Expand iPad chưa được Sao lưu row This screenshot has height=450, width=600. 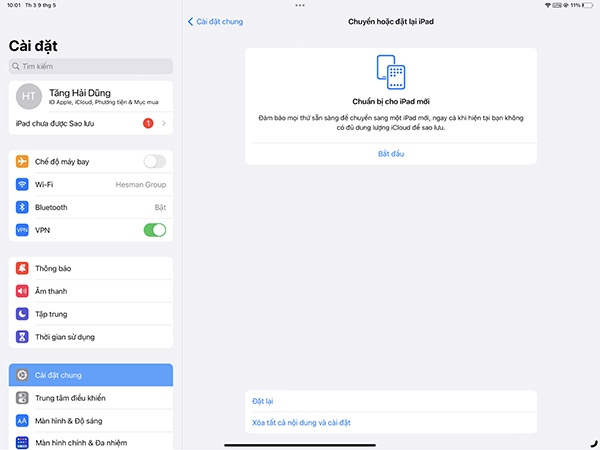pos(90,123)
